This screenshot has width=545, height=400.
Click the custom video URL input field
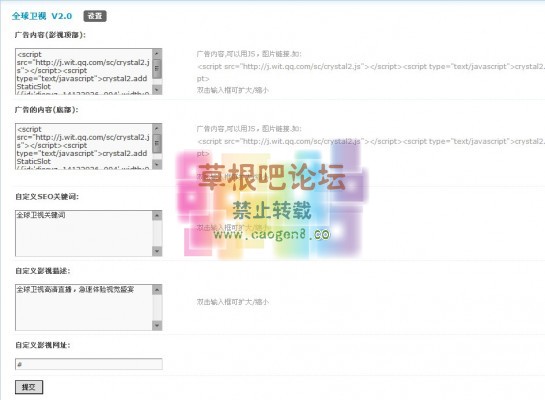tap(89, 364)
